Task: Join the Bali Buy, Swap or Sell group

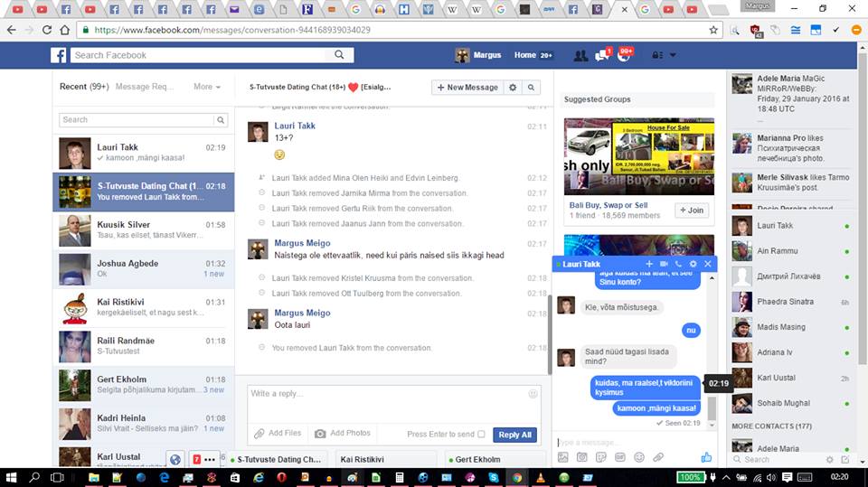Action: pyautogui.click(x=692, y=211)
